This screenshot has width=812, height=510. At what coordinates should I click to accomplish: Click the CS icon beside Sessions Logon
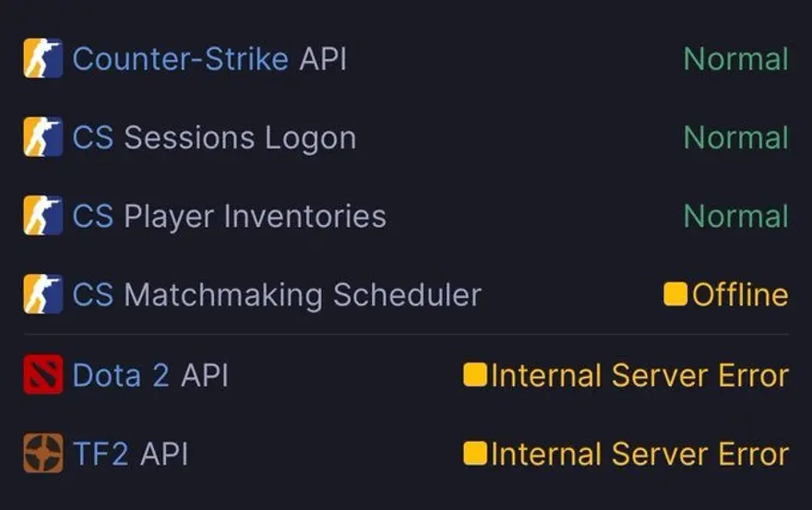42,137
